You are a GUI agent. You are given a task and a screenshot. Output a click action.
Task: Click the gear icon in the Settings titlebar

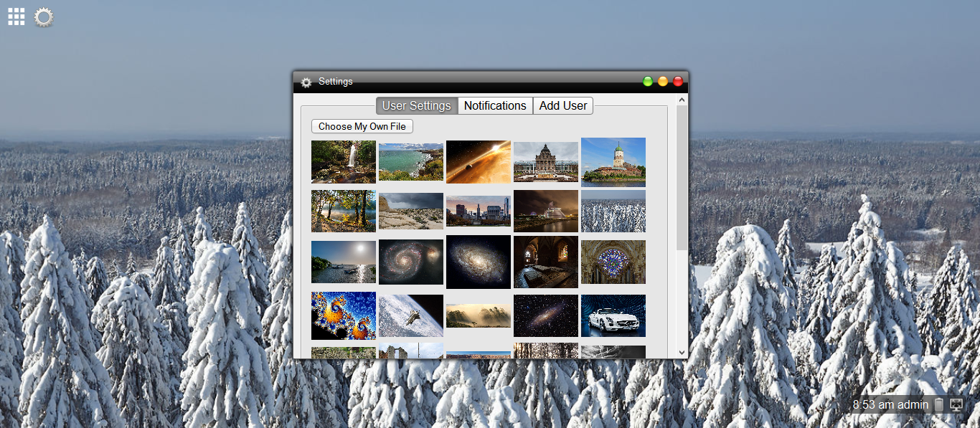click(x=306, y=82)
